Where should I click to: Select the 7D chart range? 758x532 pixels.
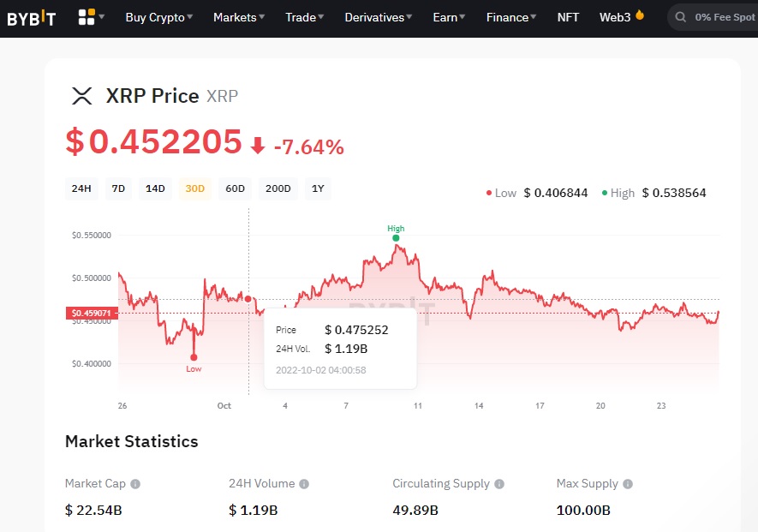[x=118, y=188]
